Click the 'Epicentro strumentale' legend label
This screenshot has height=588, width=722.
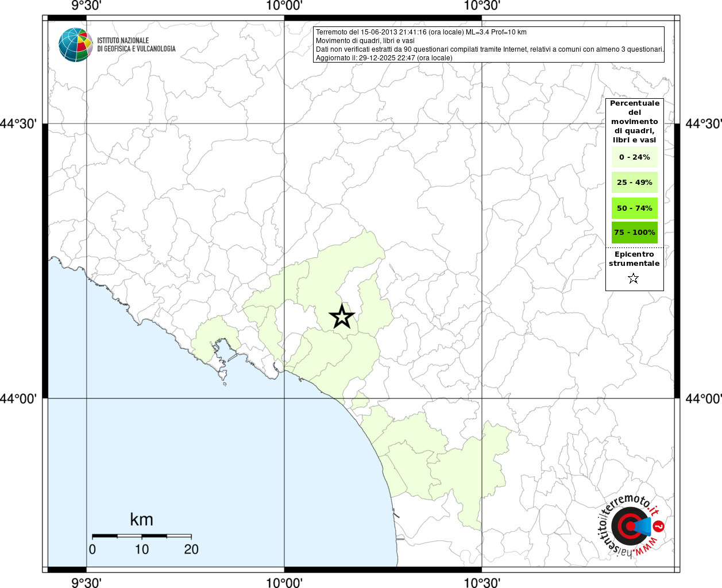(x=634, y=259)
